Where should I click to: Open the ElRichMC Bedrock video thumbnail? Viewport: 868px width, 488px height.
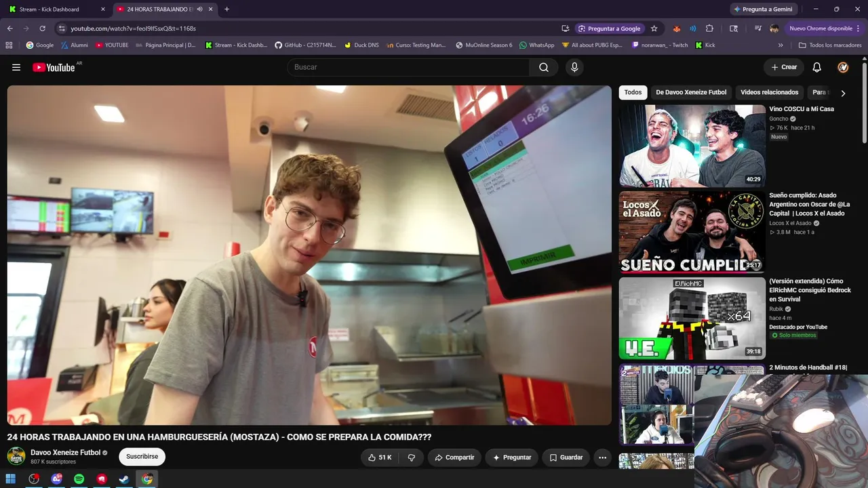(692, 319)
